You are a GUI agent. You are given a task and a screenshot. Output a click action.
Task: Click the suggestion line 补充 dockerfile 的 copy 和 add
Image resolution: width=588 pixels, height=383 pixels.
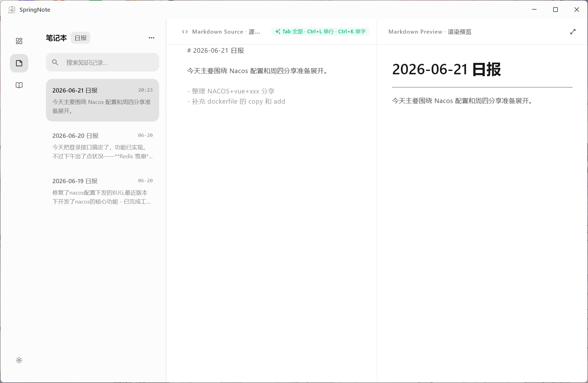pos(236,101)
